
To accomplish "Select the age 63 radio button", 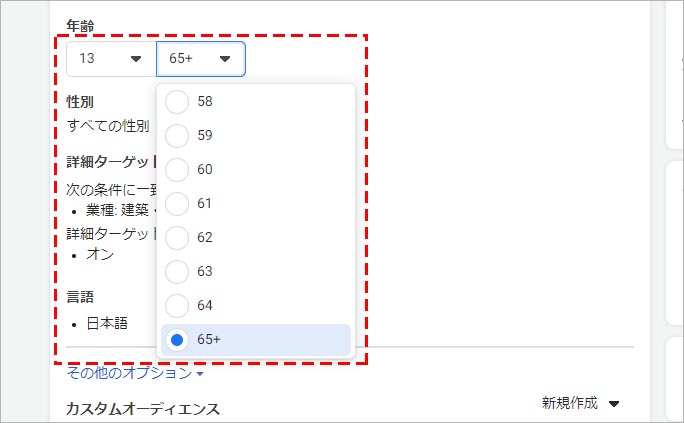I will pos(177,272).
